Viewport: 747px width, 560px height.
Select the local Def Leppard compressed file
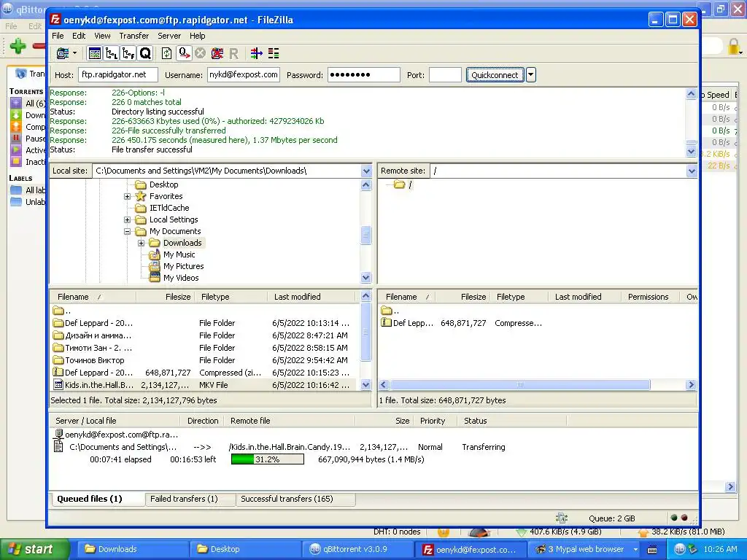tap(203, 373)
